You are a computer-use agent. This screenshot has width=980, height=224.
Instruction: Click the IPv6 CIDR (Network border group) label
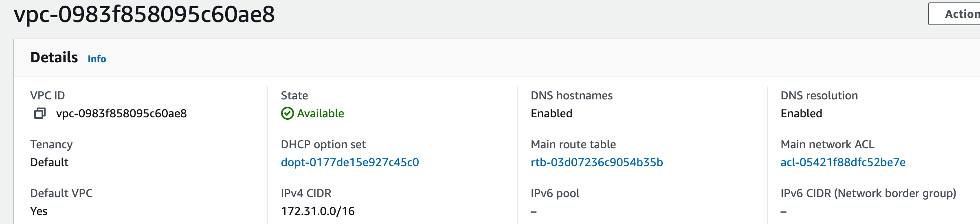[868, 193]
